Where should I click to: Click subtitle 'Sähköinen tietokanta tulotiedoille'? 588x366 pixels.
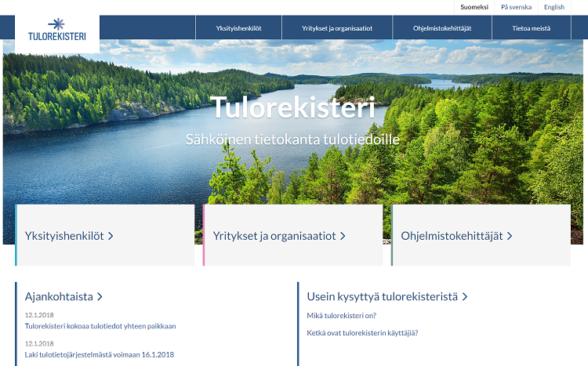click(292, 140)
